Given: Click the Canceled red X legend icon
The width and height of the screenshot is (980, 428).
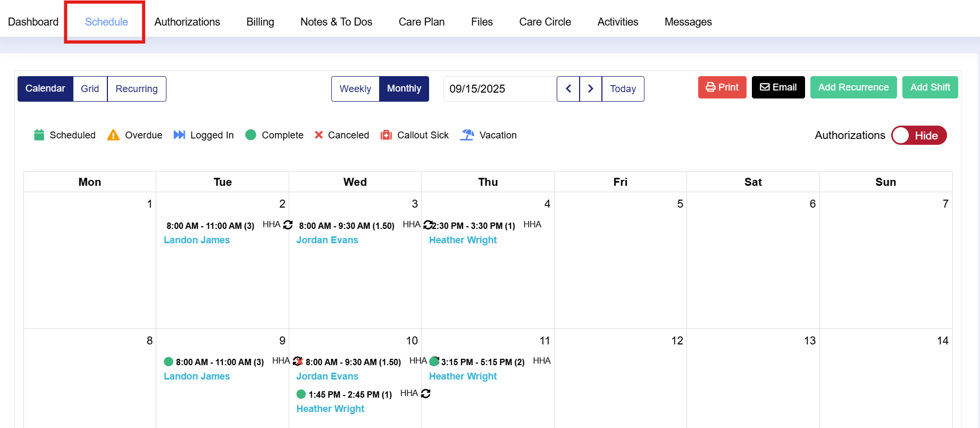Looking at the screenshot, I should click(319, 135).
